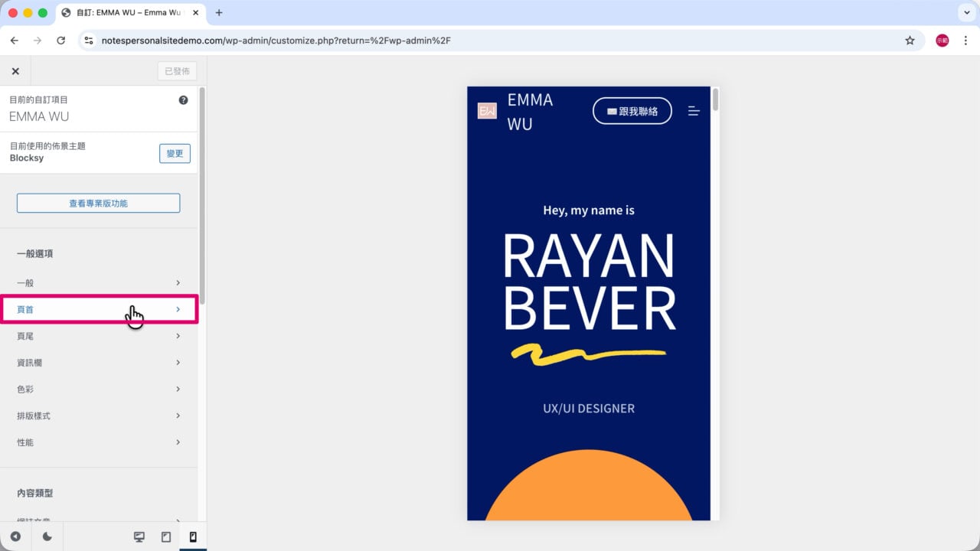980x551 pixels.
Task: Reload the page with the refresh icon
Action: (60, 41)
